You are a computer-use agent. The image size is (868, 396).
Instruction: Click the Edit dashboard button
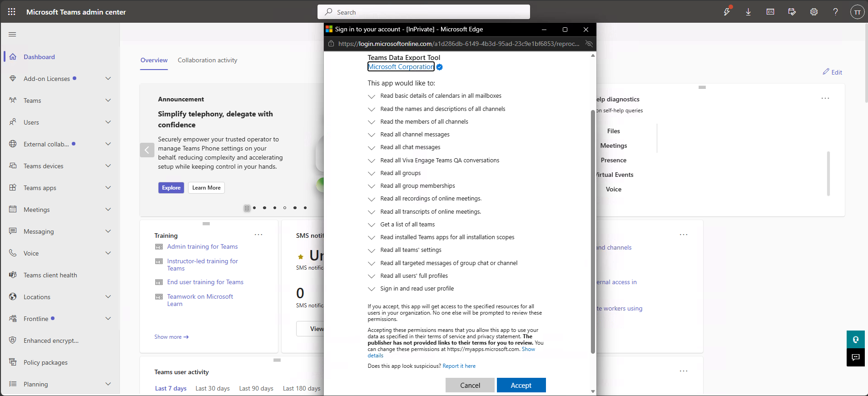tap(833, 72)
